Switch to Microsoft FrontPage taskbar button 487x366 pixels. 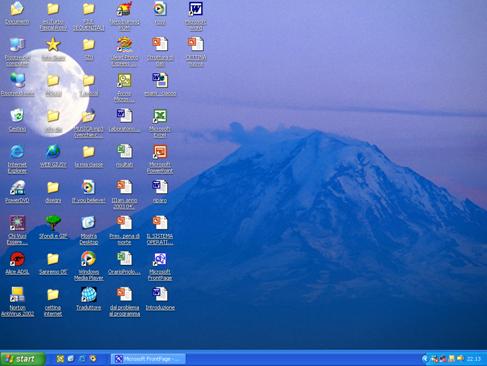pyautogui.click(x=148, y=359)
